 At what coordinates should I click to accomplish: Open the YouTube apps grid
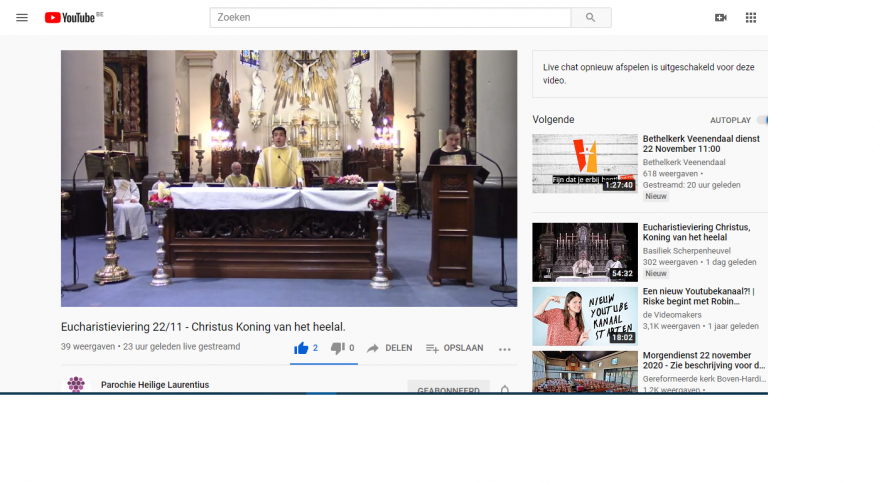click(751, 17)
